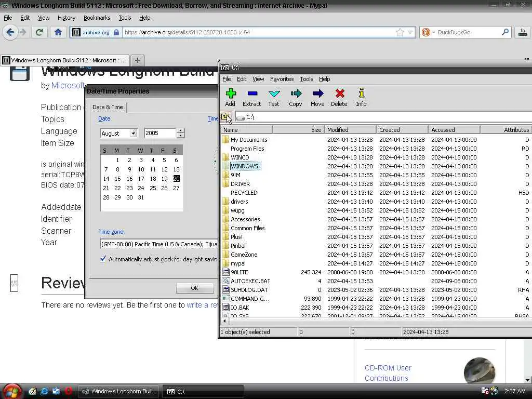Viewport: 532px width, 399px height.
Task: Select the Date & Time tab
Action: click(x=108, y=107)
